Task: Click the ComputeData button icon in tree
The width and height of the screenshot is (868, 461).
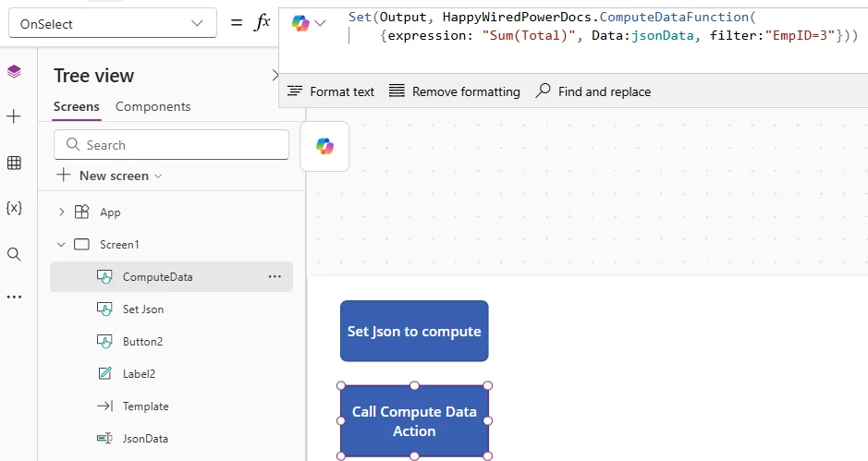Action: coord(104,277)
